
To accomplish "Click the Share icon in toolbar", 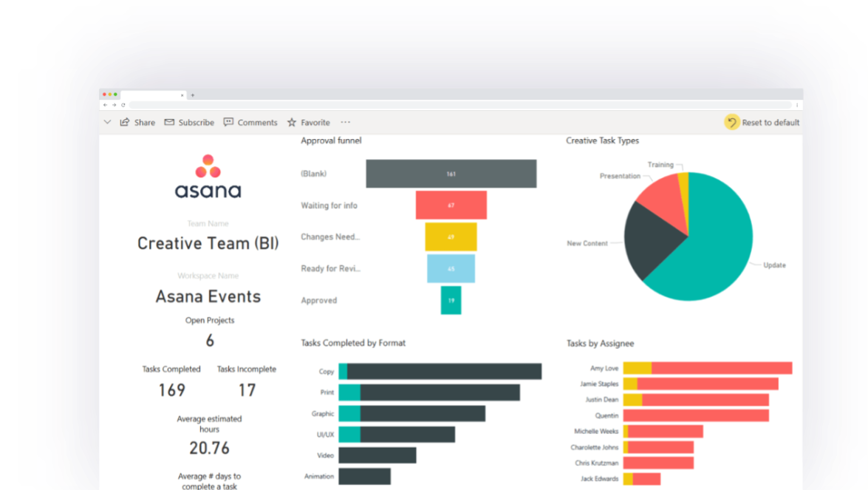I will pyautogui.click(x=125, y=122).
